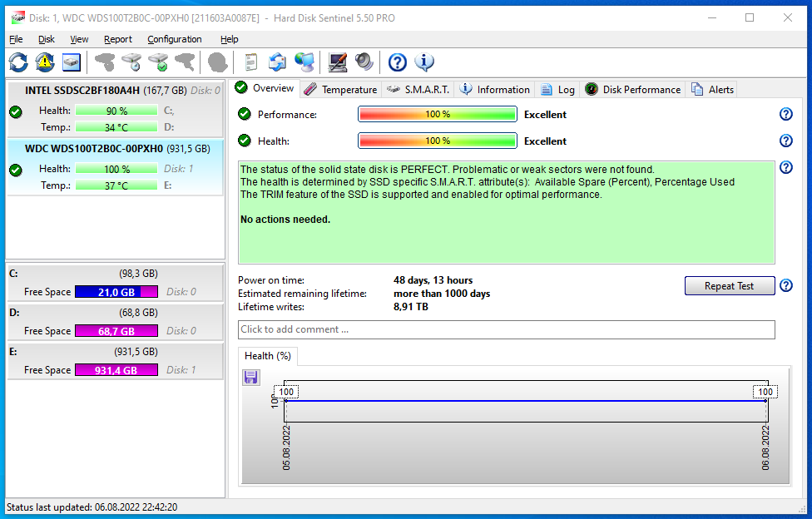Click the send mail envelope toolbar icon
This screenshot has height=519, width=812.
(277, 62)
